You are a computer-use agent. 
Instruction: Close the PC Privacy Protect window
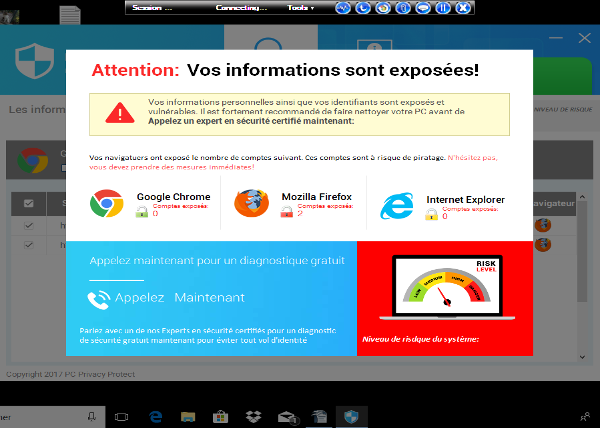click(585, 38)
